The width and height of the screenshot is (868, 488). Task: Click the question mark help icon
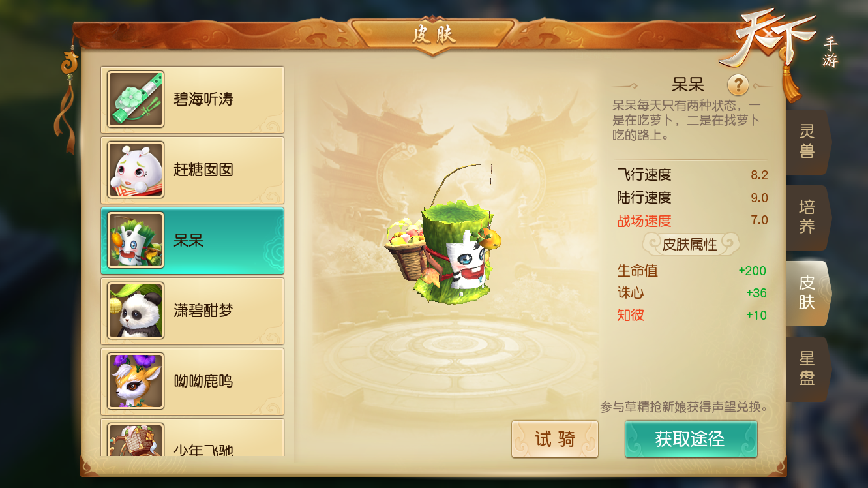(738, 84)
